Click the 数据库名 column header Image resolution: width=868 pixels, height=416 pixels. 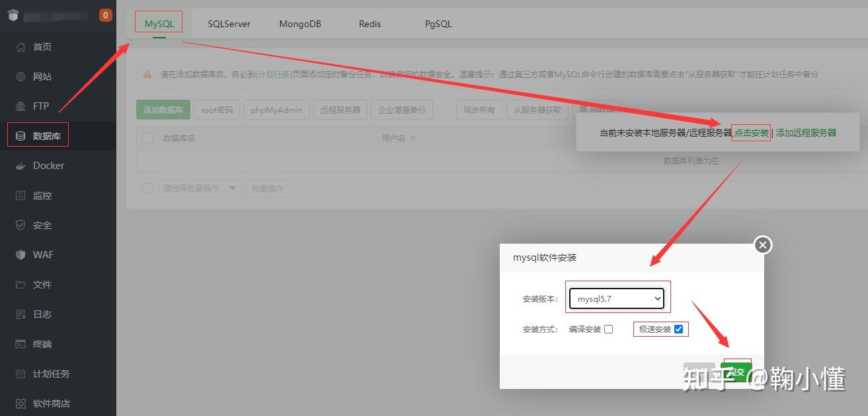pos(178,139)
